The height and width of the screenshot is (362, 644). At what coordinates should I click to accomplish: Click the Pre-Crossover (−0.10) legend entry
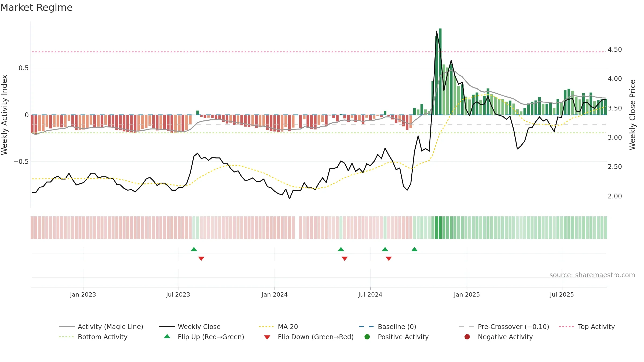pyautogui.click(x=504, y=327)
